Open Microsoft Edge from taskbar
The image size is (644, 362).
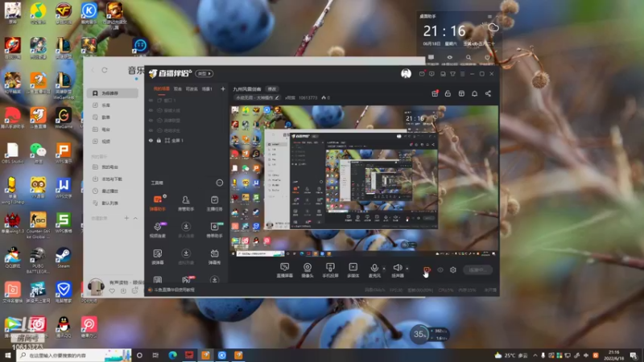pos(172,355)
